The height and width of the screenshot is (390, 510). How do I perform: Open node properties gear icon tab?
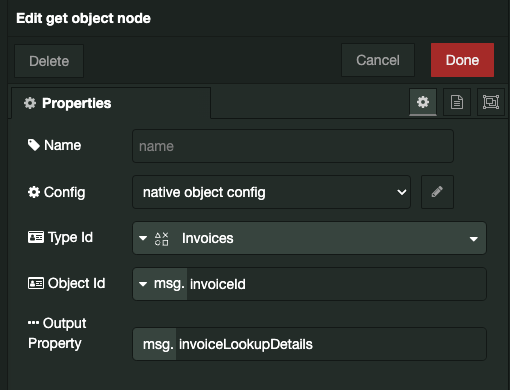point(423,102)
